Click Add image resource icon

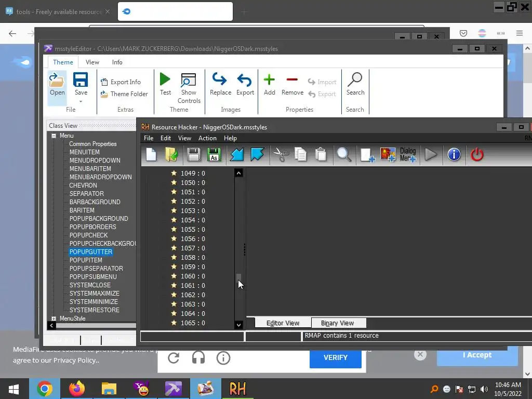(x=388, y=155)
